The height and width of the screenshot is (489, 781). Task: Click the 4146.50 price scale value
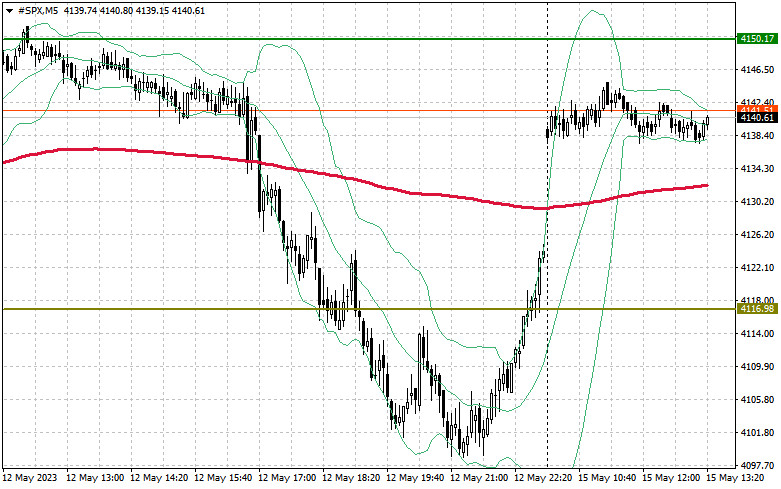point(758,69)
